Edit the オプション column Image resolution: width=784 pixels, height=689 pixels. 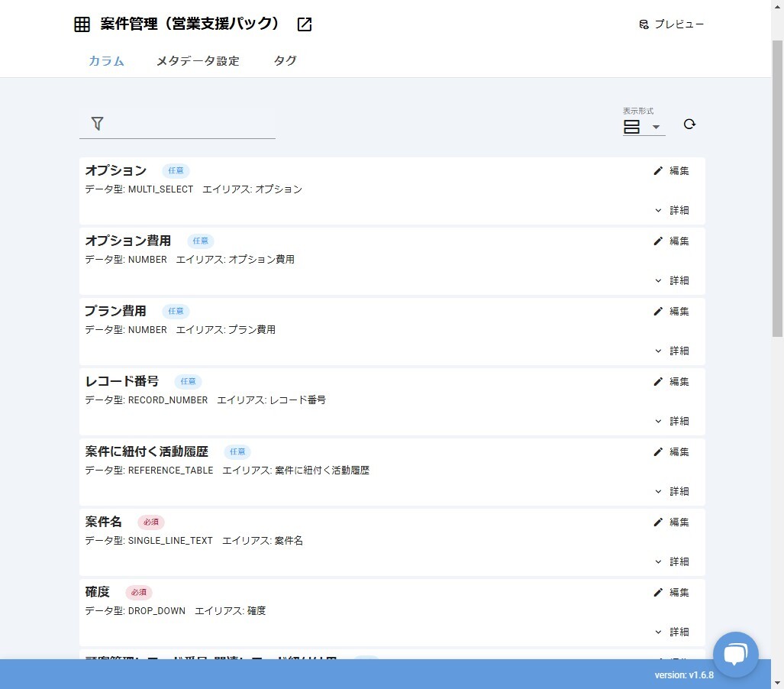pyautogui.click(x=672, y=171)
